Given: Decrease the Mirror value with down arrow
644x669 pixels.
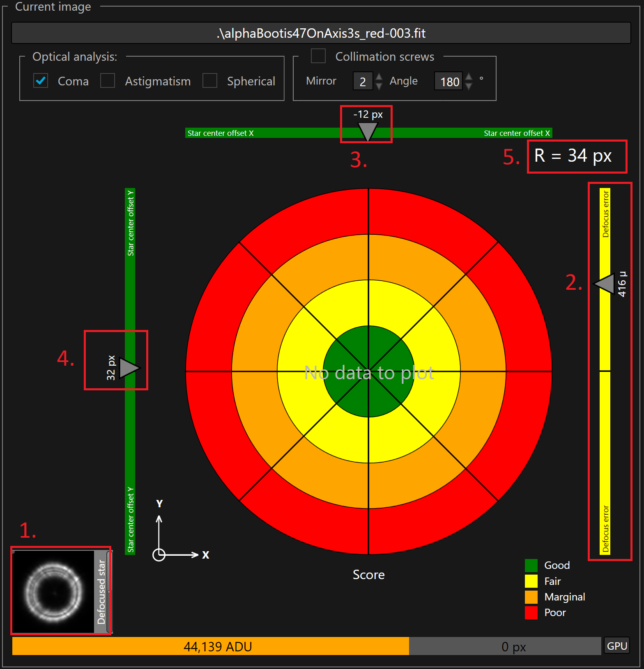Looking at the screenshot, I should pos(379,86).
